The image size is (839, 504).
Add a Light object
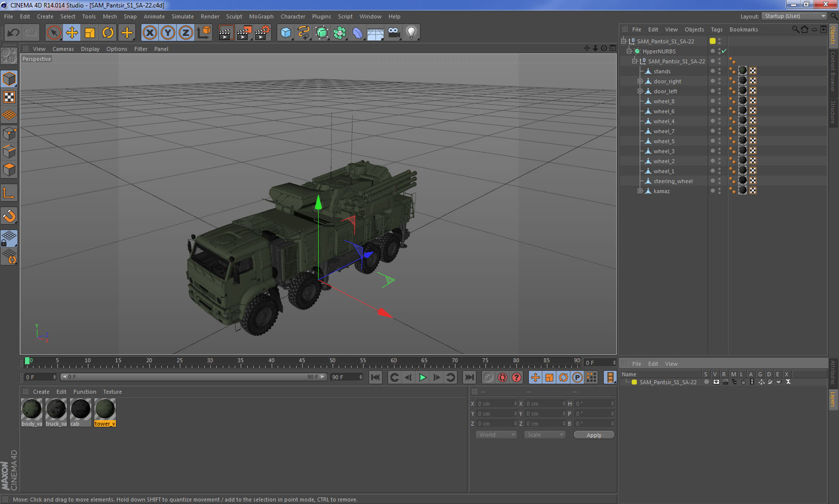(412, 33)
